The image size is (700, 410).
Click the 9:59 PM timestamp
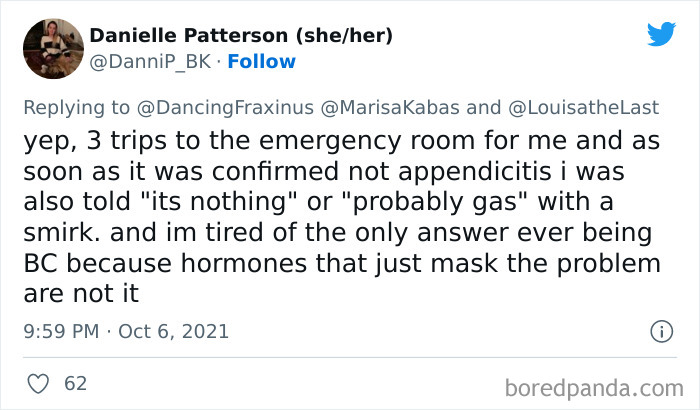[62, 330]
